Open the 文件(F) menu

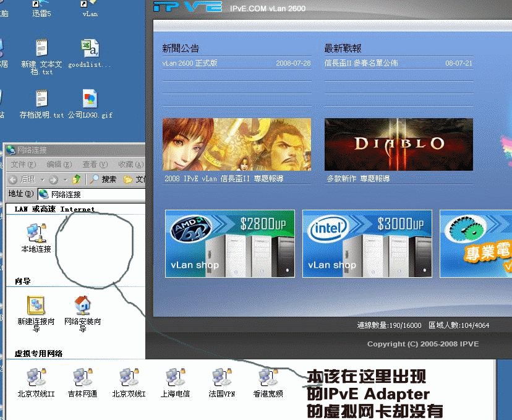(x=23, y=165)
